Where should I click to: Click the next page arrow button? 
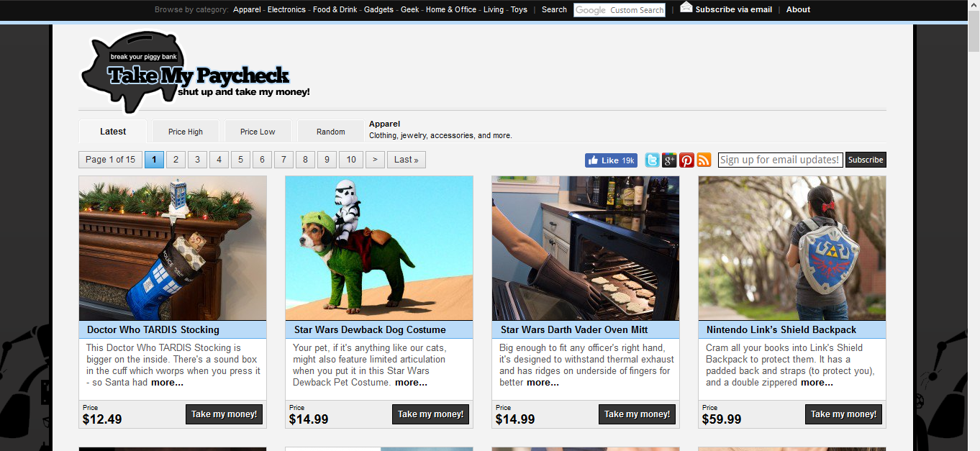click(375, 160)
